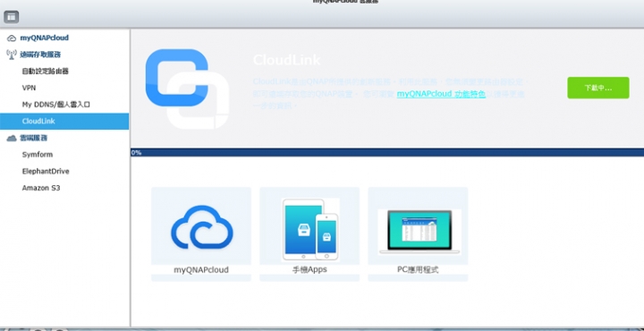This screenshot has width=644, height=331.
Task: Open Amazon S3 in the sidebar
Action: [x=41, y=188]
